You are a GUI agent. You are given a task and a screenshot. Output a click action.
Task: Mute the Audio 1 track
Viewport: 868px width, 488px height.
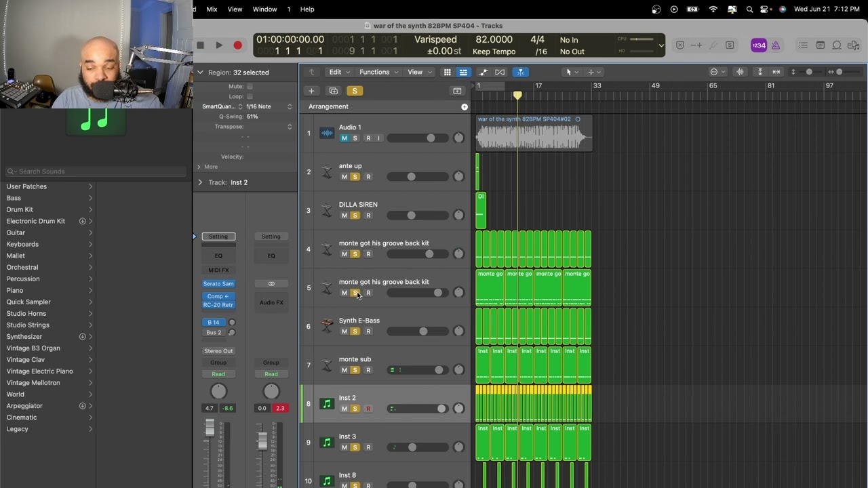click(344, 138)
